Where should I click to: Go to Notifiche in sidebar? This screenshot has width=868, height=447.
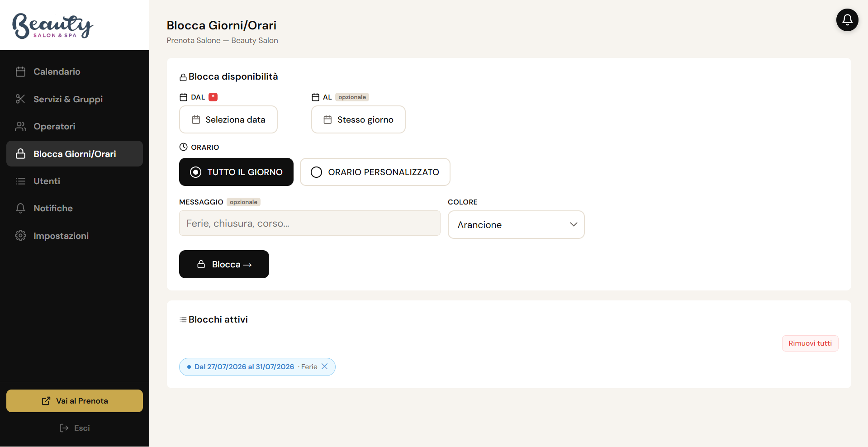click(x=75, y=208)
